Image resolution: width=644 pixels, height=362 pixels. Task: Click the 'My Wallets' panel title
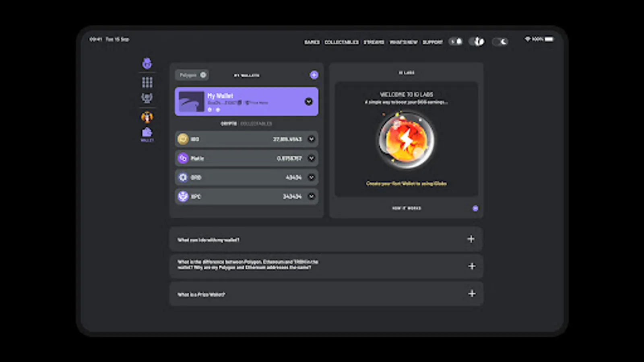tap(247, 75)
